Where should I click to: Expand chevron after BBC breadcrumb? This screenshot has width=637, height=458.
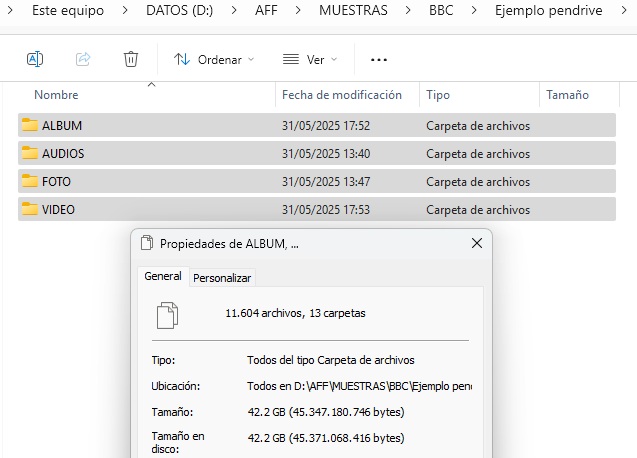[474, 11]
